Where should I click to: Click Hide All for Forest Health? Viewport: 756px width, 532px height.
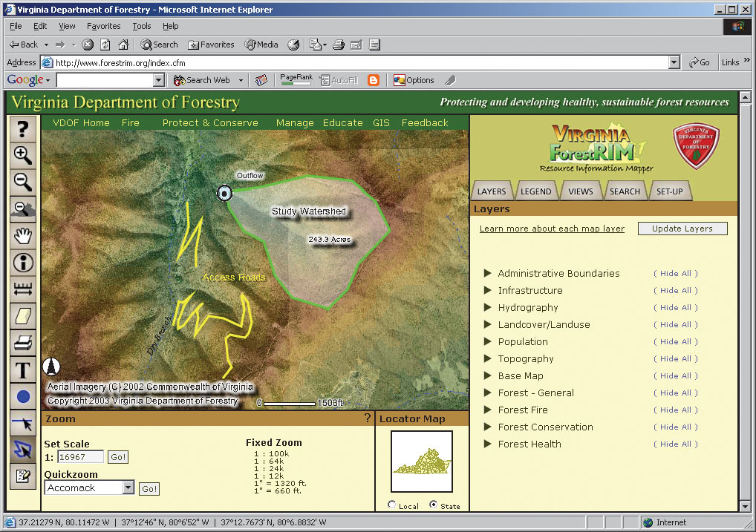(676, 444)
